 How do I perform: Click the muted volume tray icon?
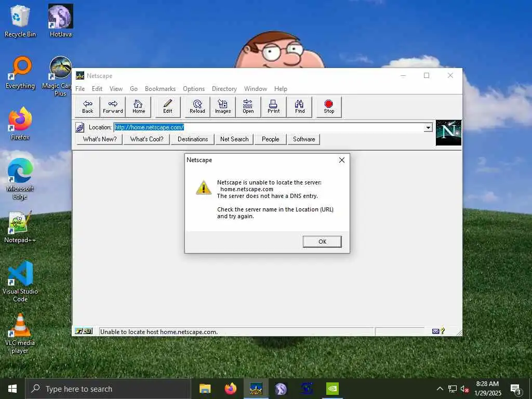(464, 389)
